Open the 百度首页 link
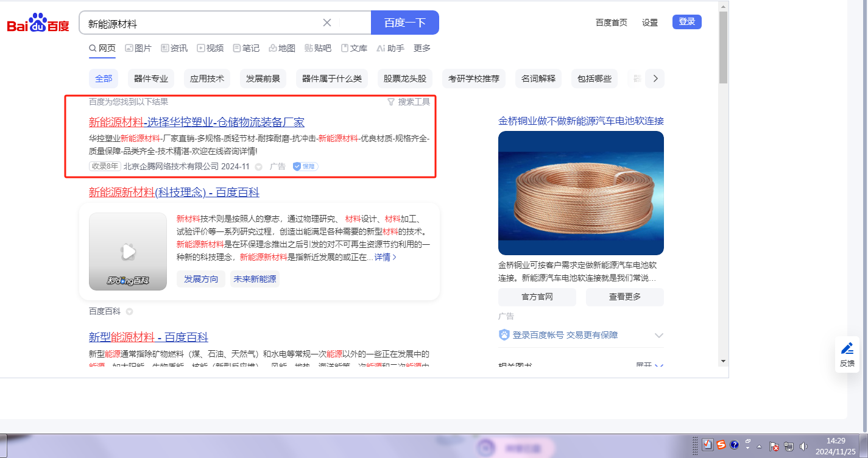 click(x=612, y=23)
